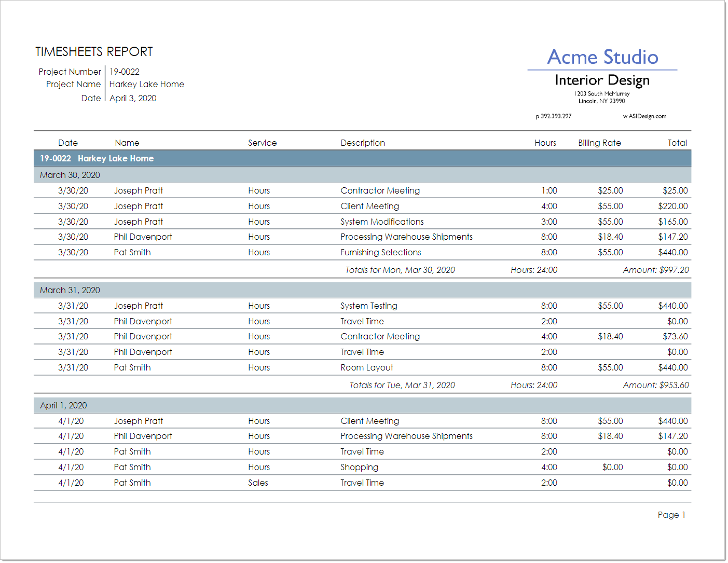Select System Testing description
728x563 pixels.
click(369, 306)
